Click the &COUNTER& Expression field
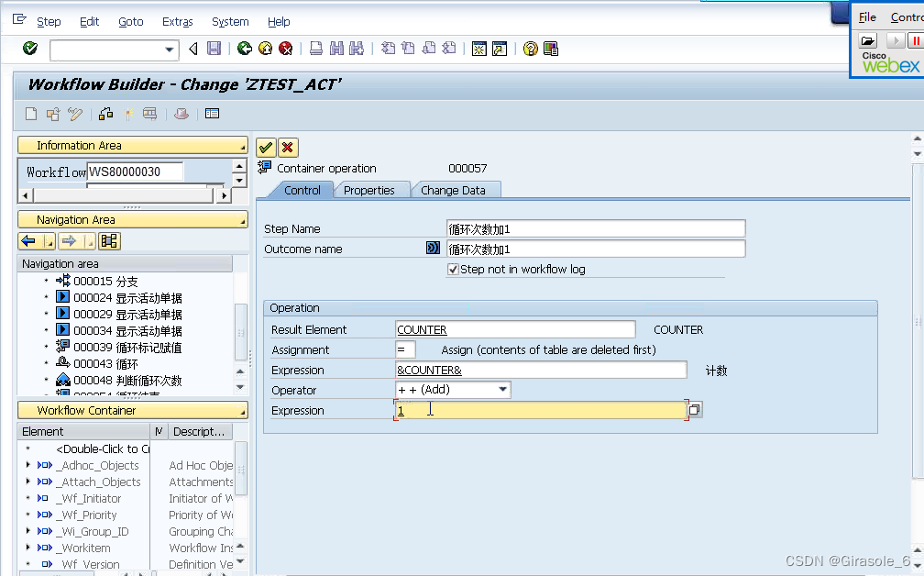The height and width of the screenshot is (576, 924). [541, 370]
